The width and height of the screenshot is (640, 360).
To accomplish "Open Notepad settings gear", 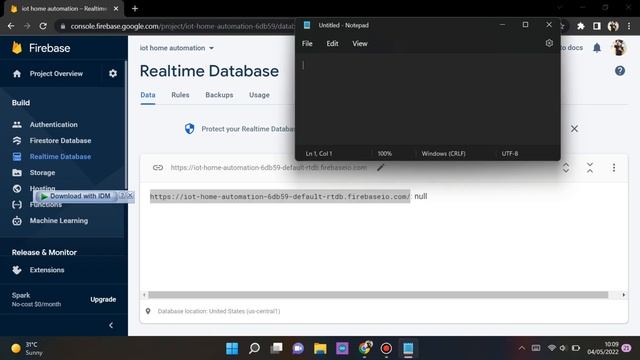I will 549,43.
